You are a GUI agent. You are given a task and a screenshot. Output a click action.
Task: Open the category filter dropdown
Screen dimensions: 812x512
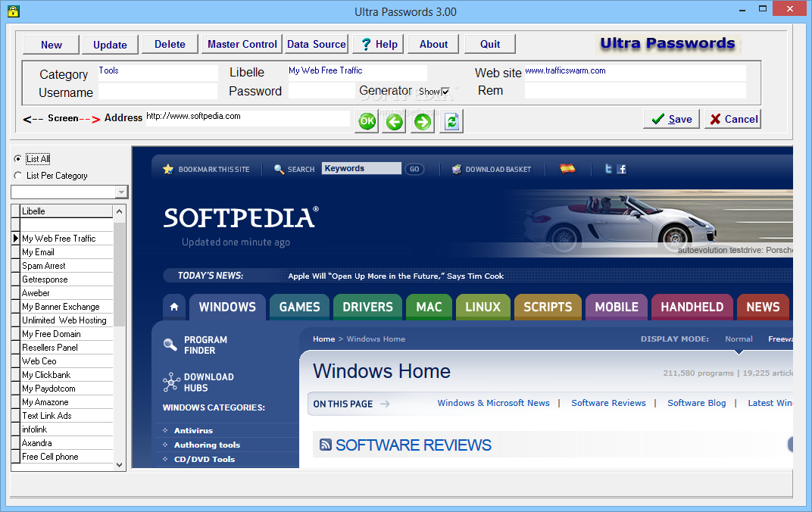click(121, 192)
